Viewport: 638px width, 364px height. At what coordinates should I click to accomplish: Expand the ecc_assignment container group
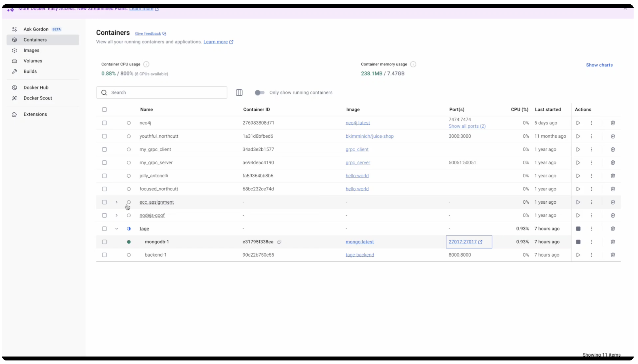click(x=116, y=202)
